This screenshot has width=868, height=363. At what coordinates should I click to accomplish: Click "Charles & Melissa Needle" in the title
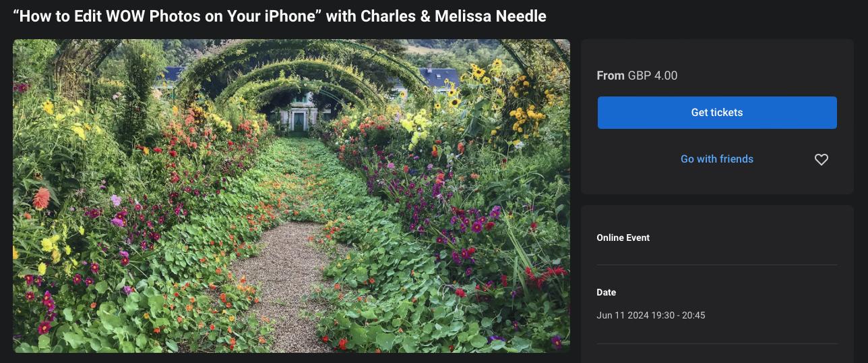[x=454, y=16]
